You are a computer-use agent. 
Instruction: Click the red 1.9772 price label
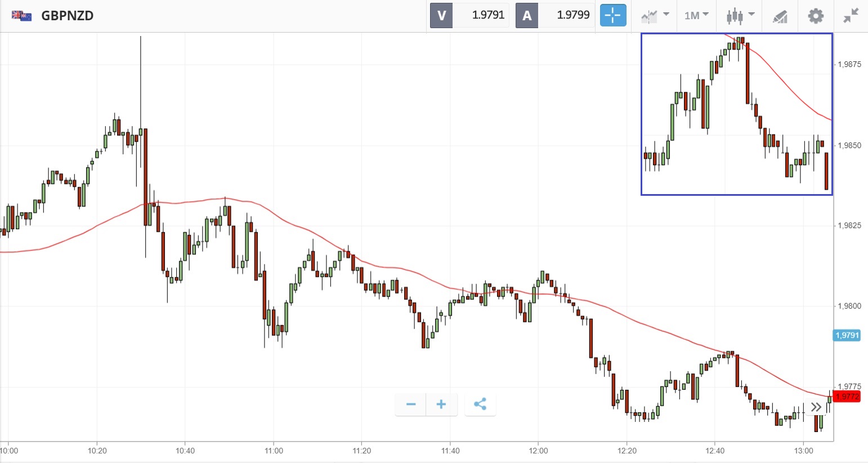click(847, 397)
